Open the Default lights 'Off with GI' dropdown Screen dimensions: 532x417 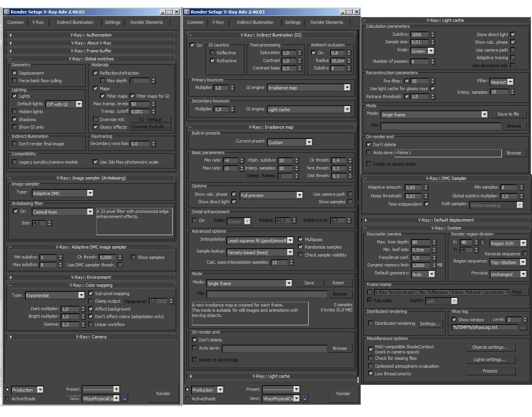pyautogui.click(x=64, y=104)
